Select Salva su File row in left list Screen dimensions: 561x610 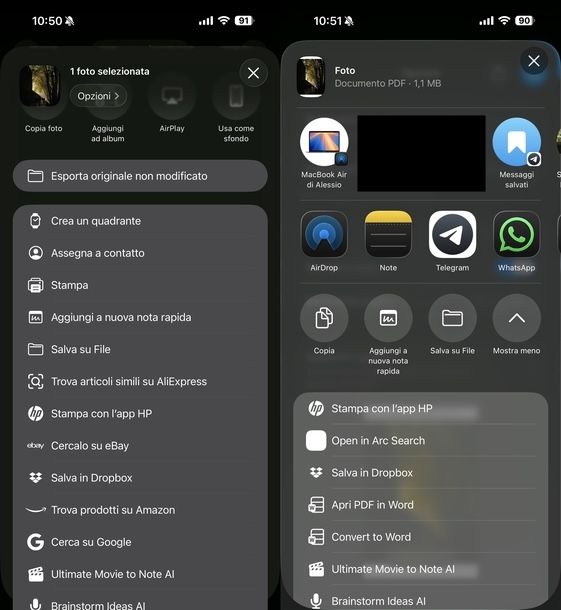[x=140, y=349]
